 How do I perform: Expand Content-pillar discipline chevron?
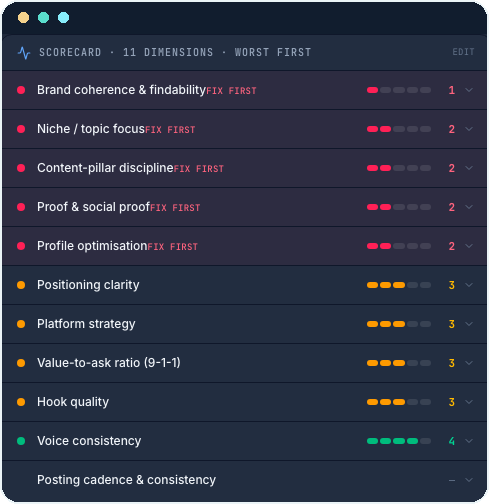click(469, 168)
